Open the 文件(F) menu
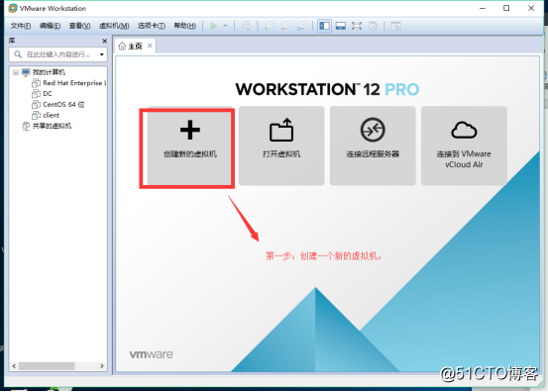 tap(20, 26)
